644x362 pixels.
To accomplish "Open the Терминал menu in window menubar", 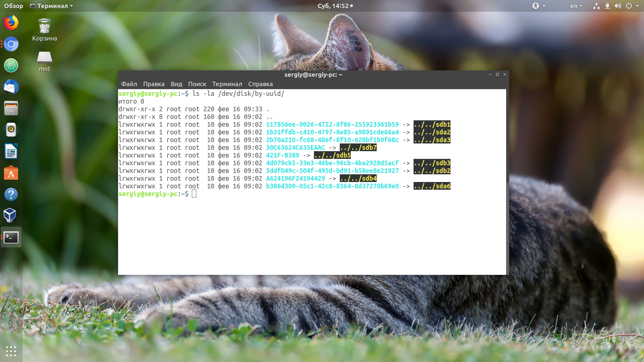I will (227, 84).
